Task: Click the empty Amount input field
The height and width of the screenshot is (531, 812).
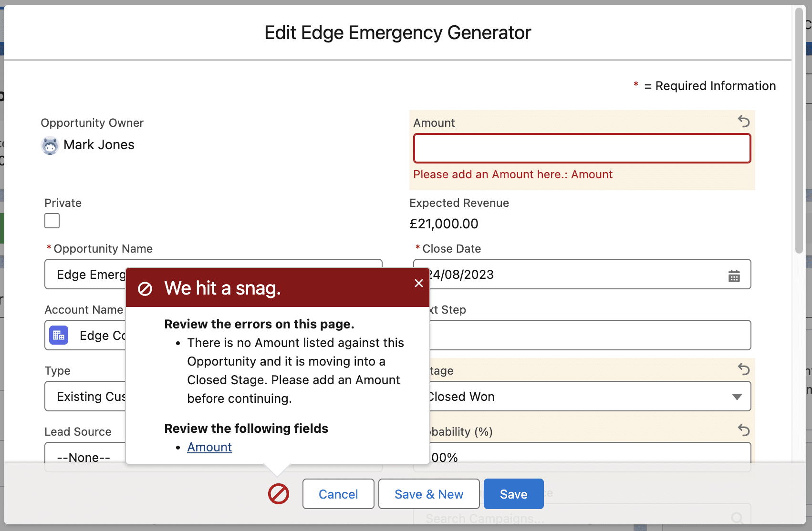Action: pos(582,148)
